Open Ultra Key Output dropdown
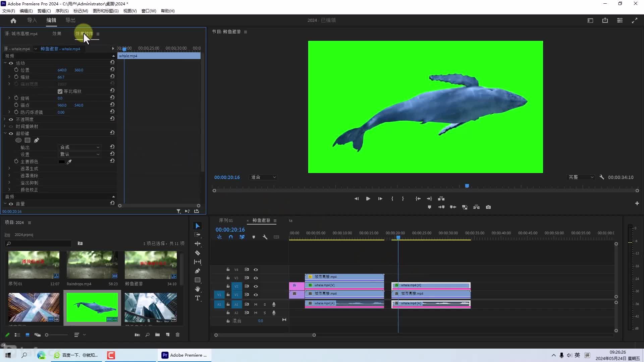The width and height of the screenshot is (644, 362). pos(79,147)
